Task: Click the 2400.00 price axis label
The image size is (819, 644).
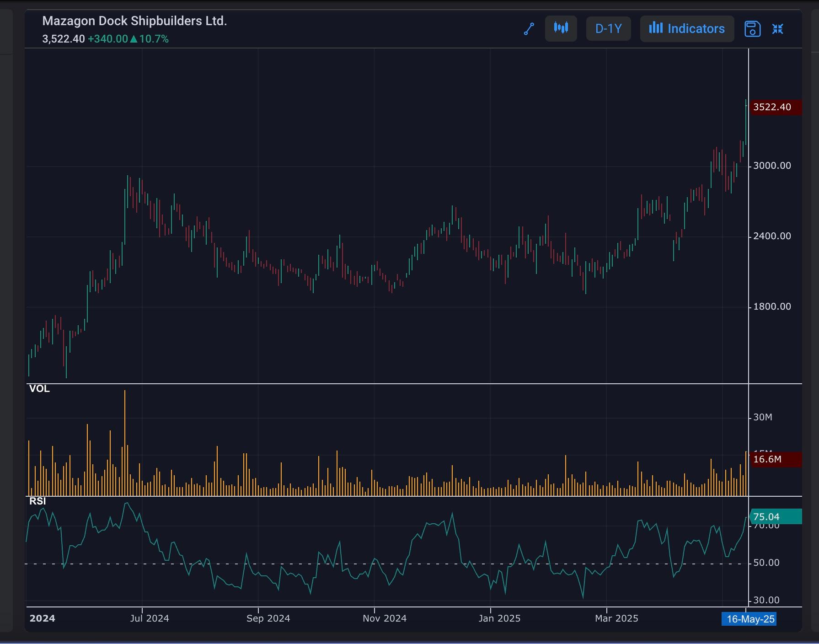Action: click(x=772, y=236)
